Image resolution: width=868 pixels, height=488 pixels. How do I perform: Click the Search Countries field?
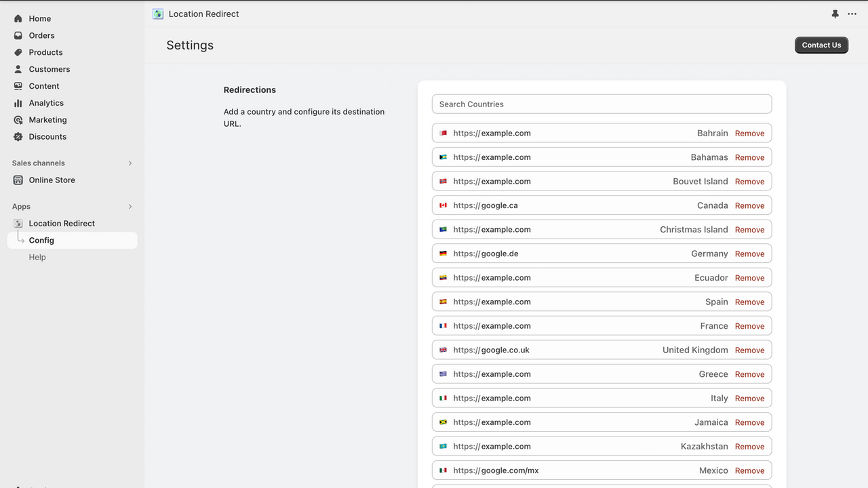(601, 104)
